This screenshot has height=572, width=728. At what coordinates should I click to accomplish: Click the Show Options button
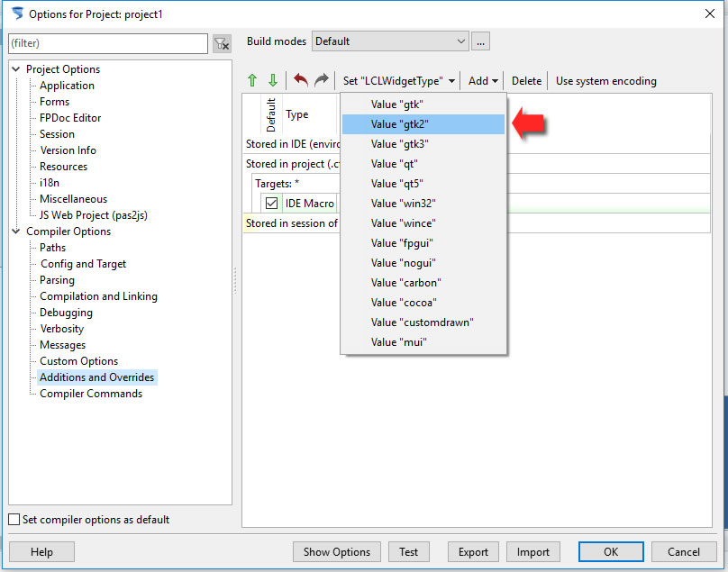(337, 552)
